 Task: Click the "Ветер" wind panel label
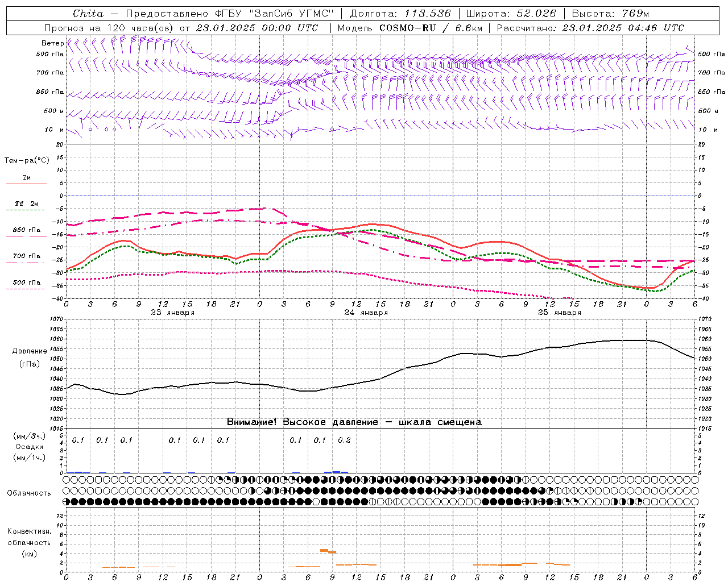(x=53, y=43)
